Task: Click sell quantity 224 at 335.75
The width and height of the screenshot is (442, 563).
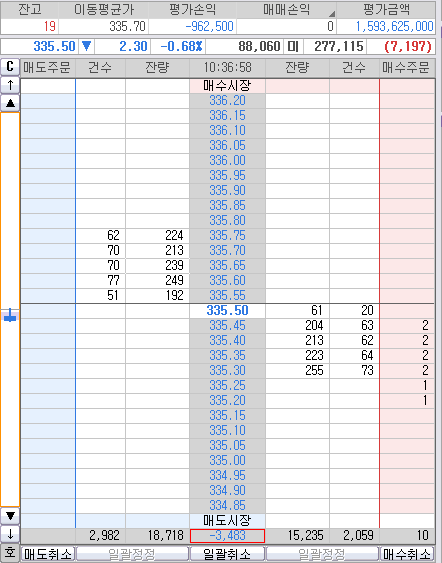Action: click(x=175, y=236)
